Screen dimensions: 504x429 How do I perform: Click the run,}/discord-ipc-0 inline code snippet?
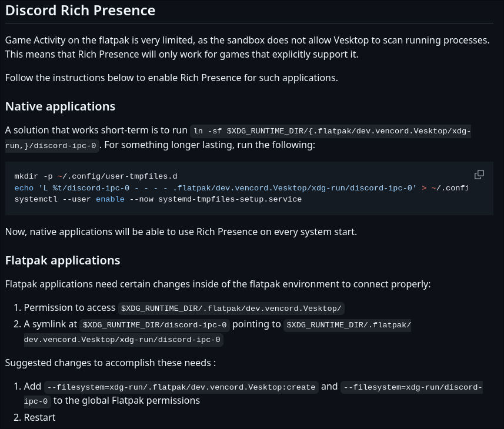click(52, 146)
